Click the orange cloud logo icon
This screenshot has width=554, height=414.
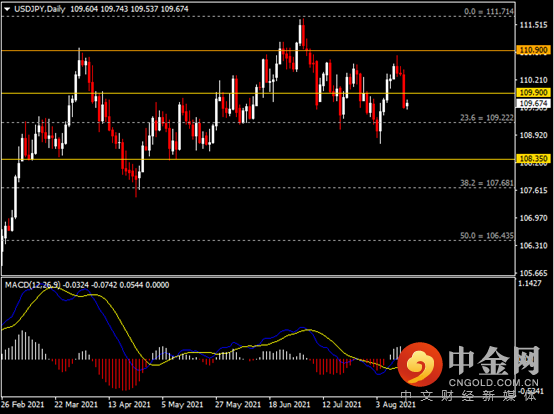tap(420, 365)
